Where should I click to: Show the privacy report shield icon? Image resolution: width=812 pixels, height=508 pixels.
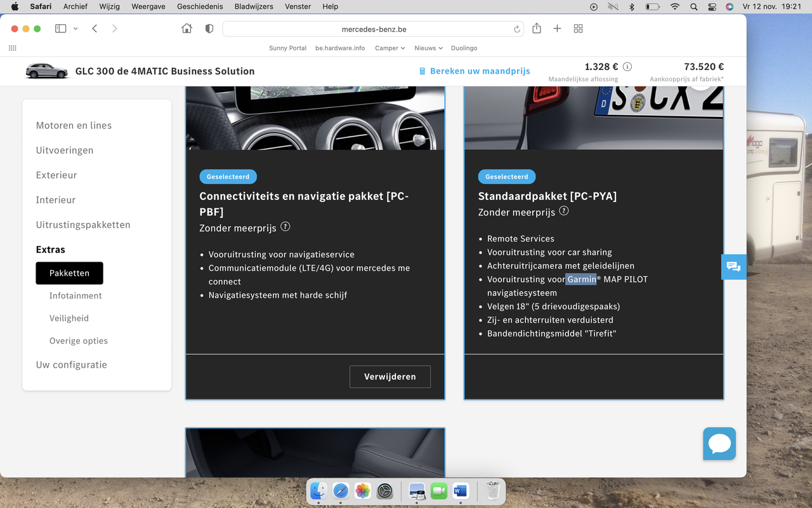point(209,29)
